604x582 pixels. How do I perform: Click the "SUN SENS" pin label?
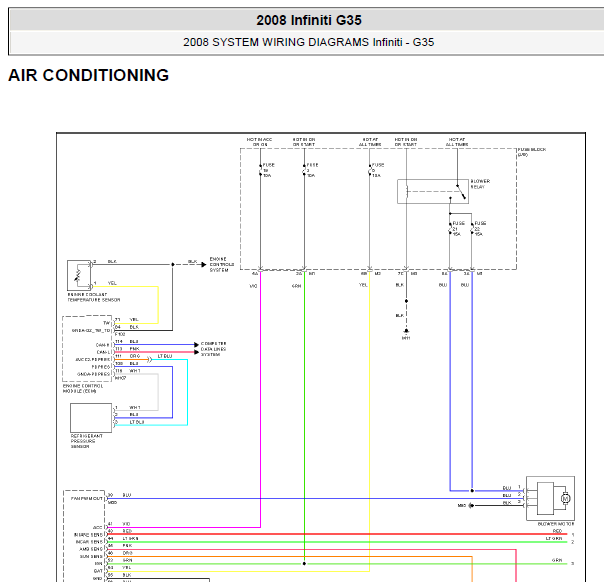[91, 556]
